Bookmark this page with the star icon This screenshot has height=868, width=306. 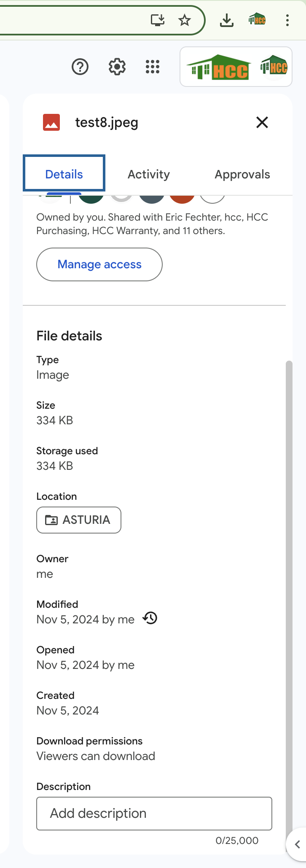185,20
